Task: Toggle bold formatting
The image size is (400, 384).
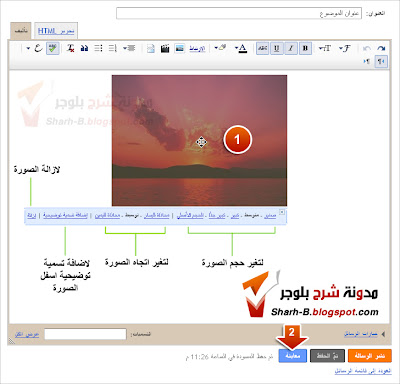Action: (x=305, y=48)
